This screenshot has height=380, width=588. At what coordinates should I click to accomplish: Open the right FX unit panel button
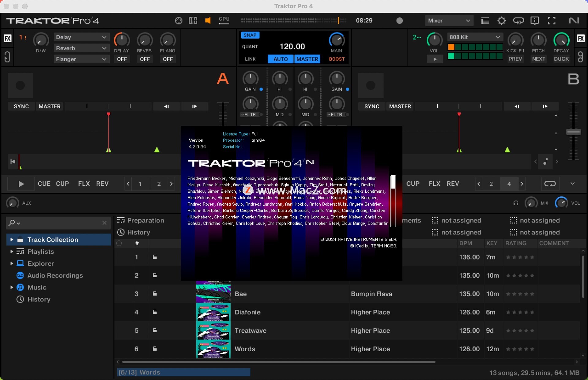[581, 38]
